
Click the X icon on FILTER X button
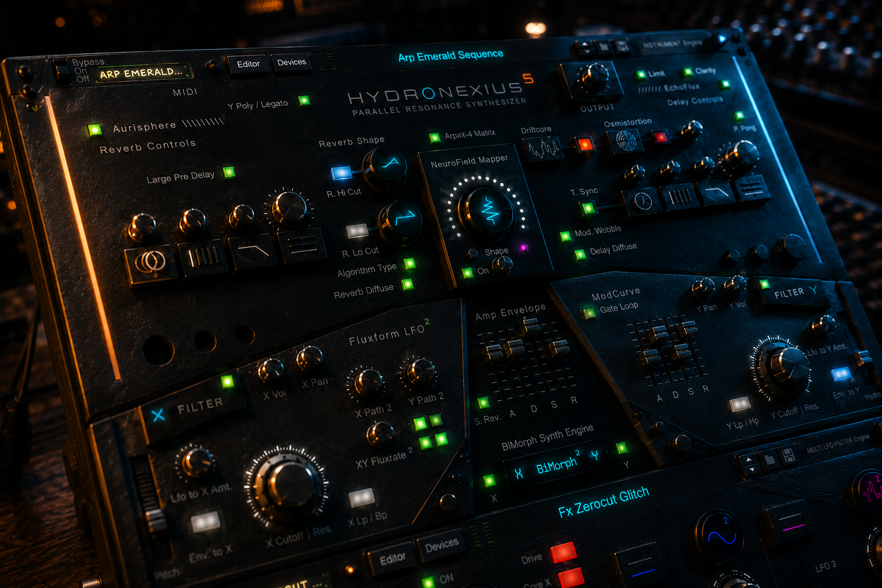(157, 415)
